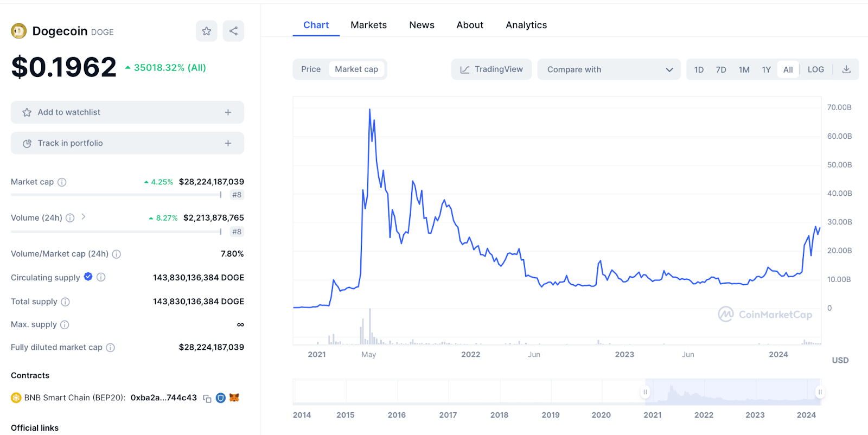Click the Volume rank #8 badge
This screenshot has width=868, height=435.
237,232
